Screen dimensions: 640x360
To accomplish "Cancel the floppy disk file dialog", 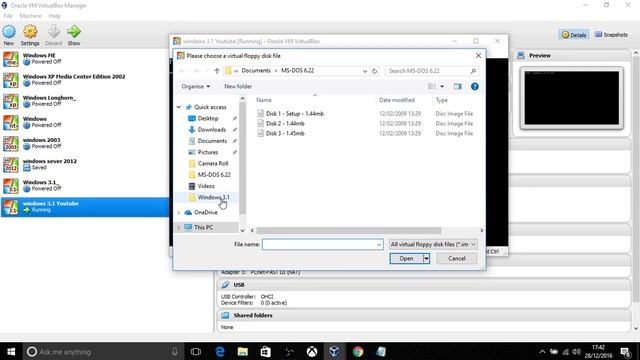I will 457,258.
